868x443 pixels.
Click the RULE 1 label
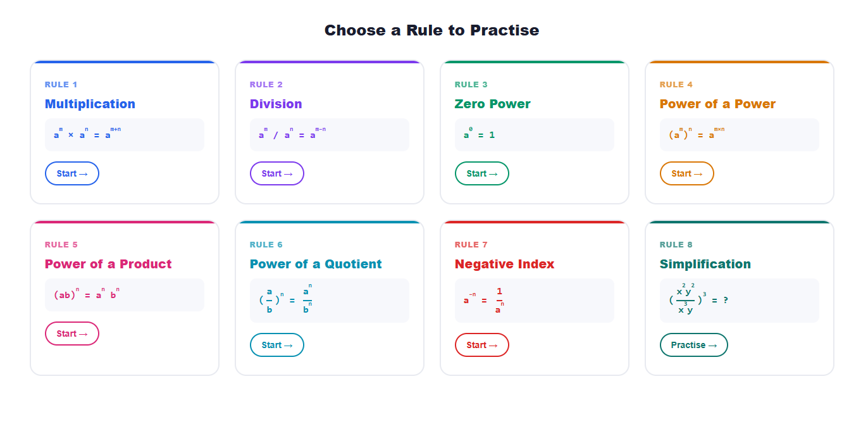click(x=61, y=84)
